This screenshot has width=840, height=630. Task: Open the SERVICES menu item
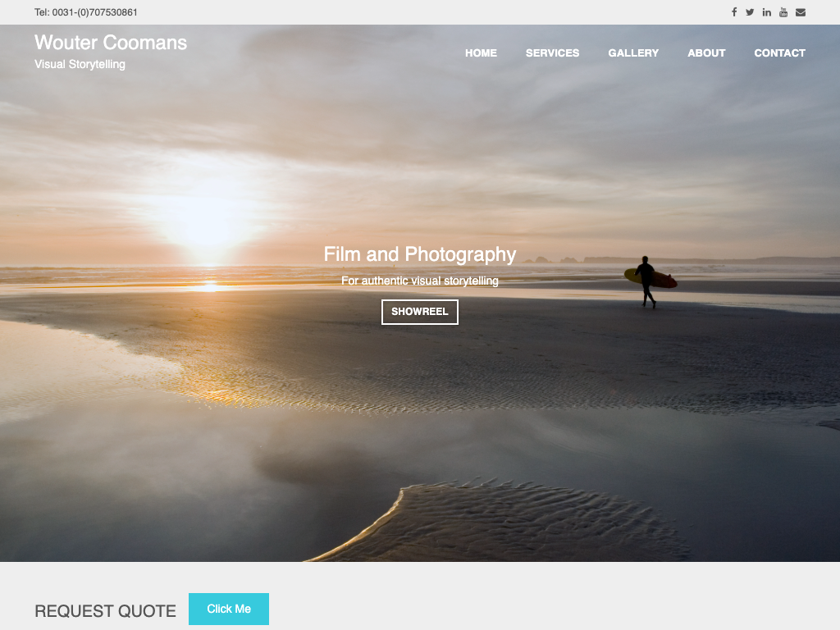point(552,53)
